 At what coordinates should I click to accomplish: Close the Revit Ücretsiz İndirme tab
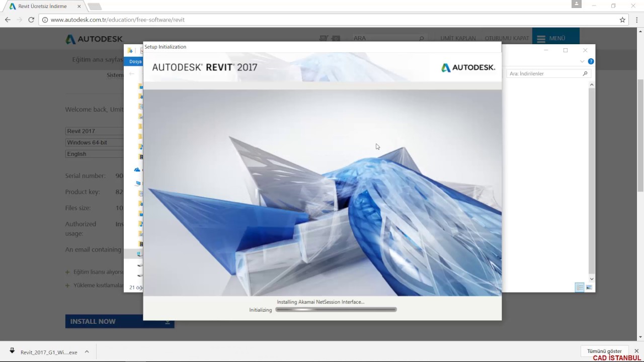(x=79, y=7)
